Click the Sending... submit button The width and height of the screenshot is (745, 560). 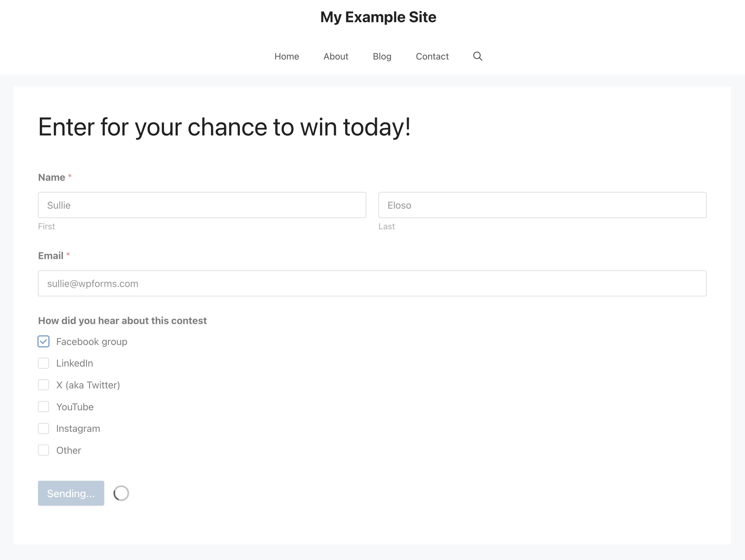tap(71, 493)
